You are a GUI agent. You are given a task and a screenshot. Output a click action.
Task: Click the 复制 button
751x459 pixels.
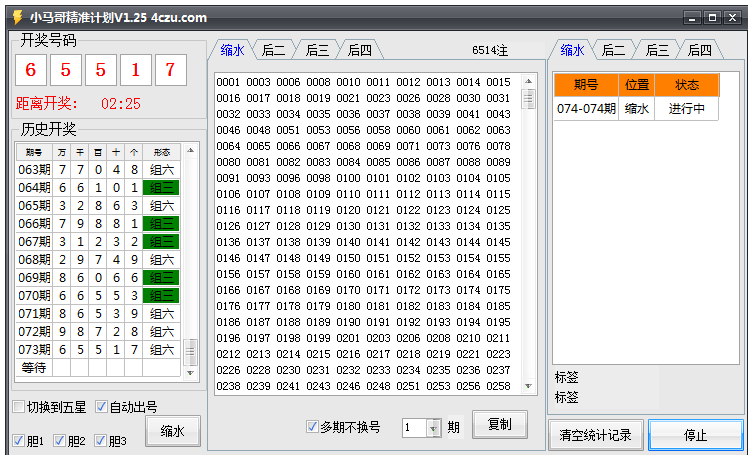pos(500,424)
